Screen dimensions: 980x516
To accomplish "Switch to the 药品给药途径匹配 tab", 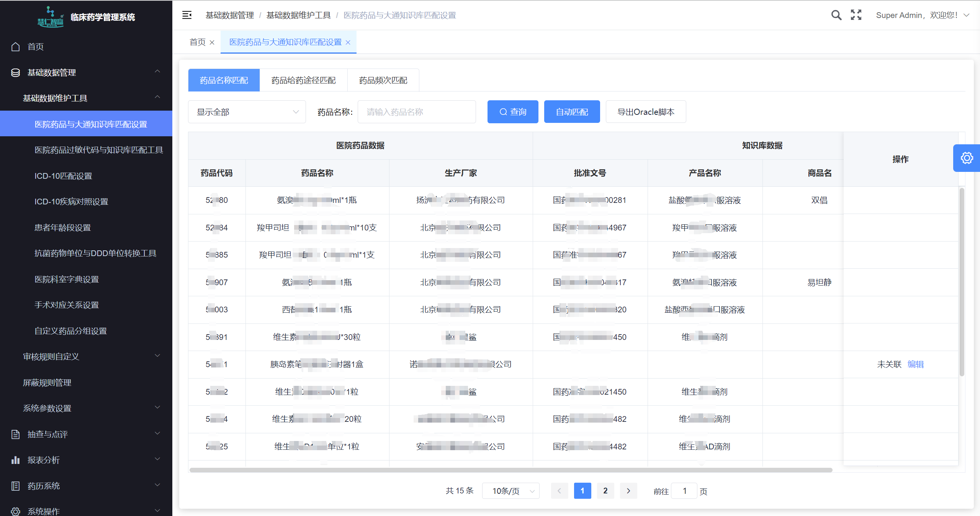I will tap(304, 80).
